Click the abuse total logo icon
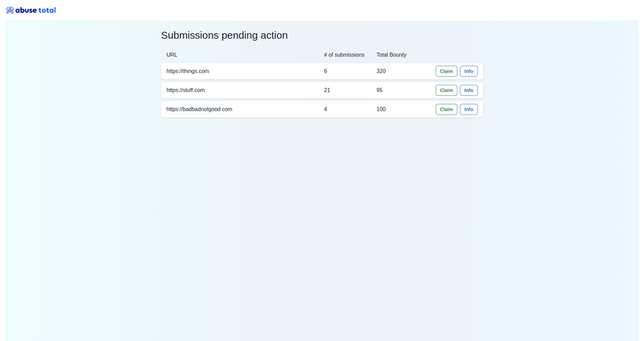Viewport: 644px width, 341px height. click(10, 10)
